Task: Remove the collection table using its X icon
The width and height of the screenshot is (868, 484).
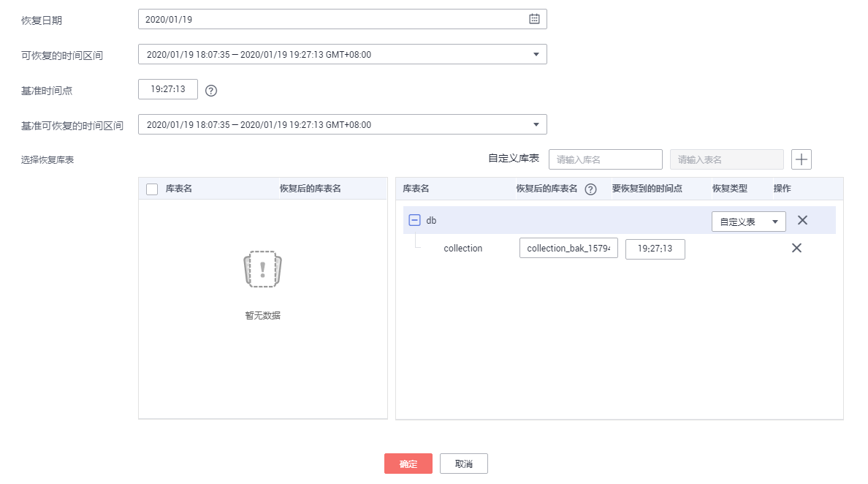Action: tap(796, 248)
